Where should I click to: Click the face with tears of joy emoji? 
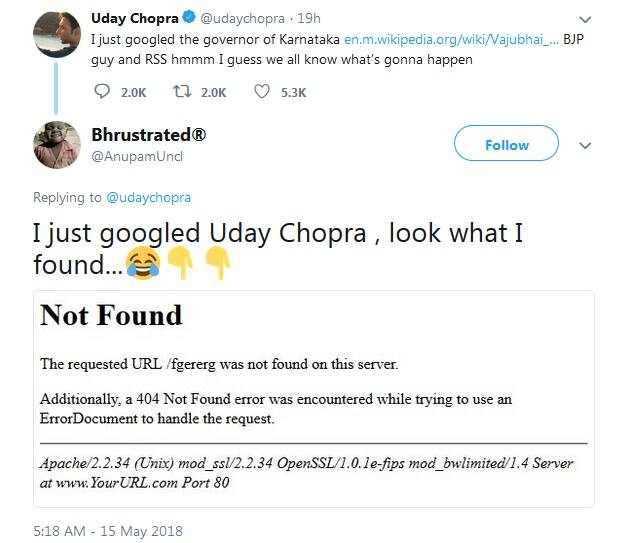pyautogui.click(x=144, y=265)
